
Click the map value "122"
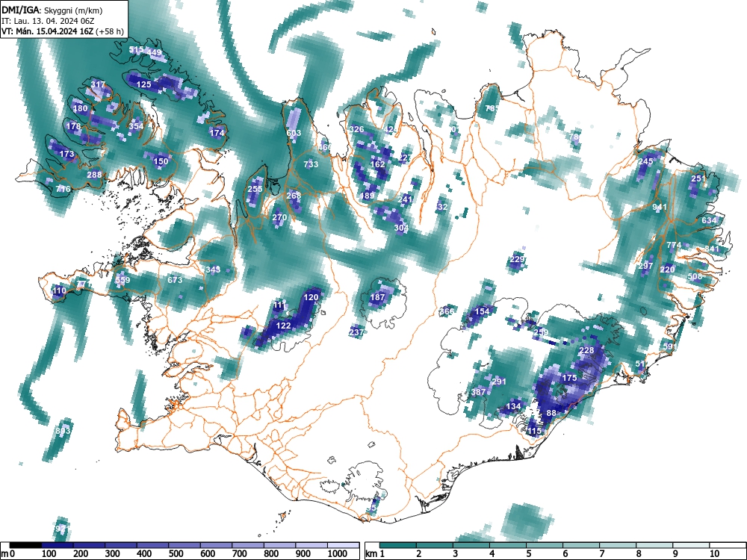click(x=283, y=326)
